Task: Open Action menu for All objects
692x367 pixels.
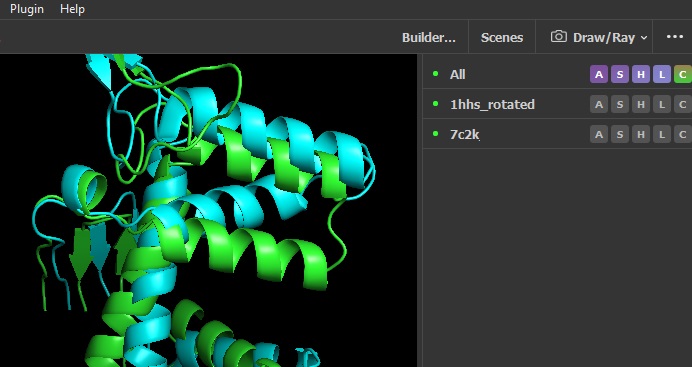Action: (x=598, y=75)
